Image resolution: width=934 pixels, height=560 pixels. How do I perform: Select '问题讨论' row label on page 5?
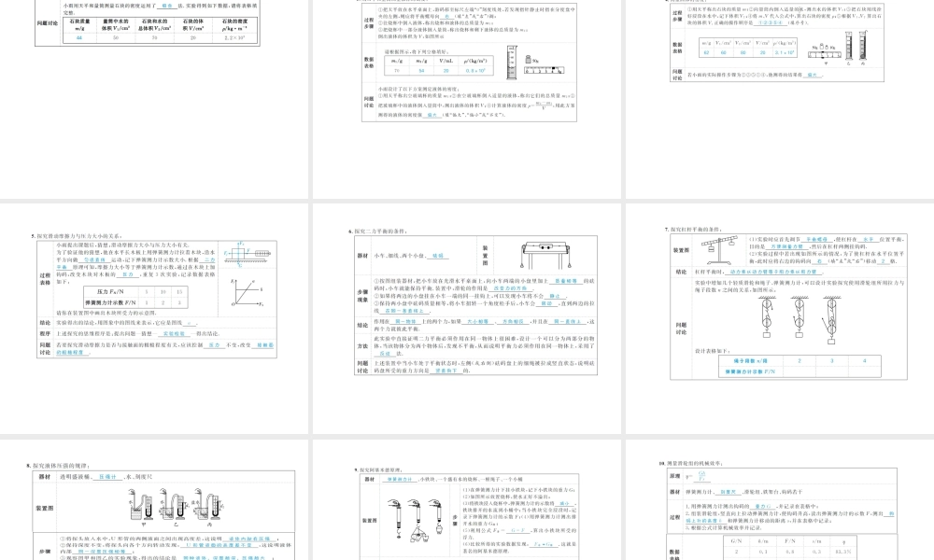(45, 348)
